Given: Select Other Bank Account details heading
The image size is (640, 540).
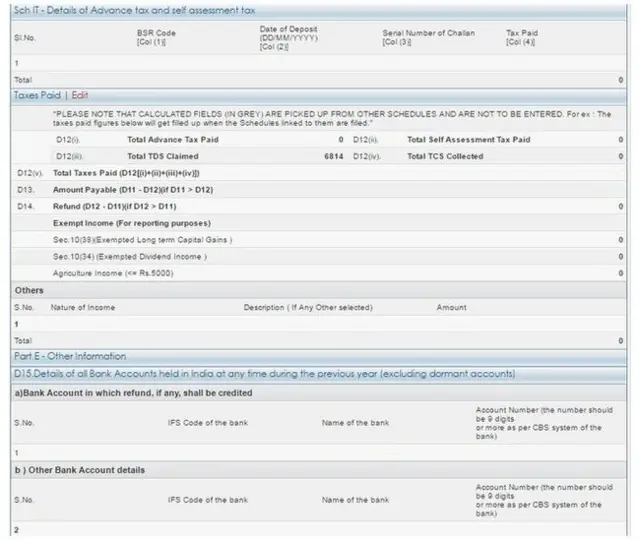Looking at the screenshot, I should pyautogui.click(x=80, y=470).
